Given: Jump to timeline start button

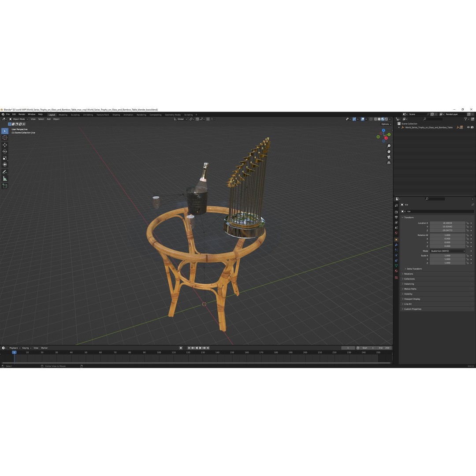Looking at the screenshot, I should (x=189, y=348).
